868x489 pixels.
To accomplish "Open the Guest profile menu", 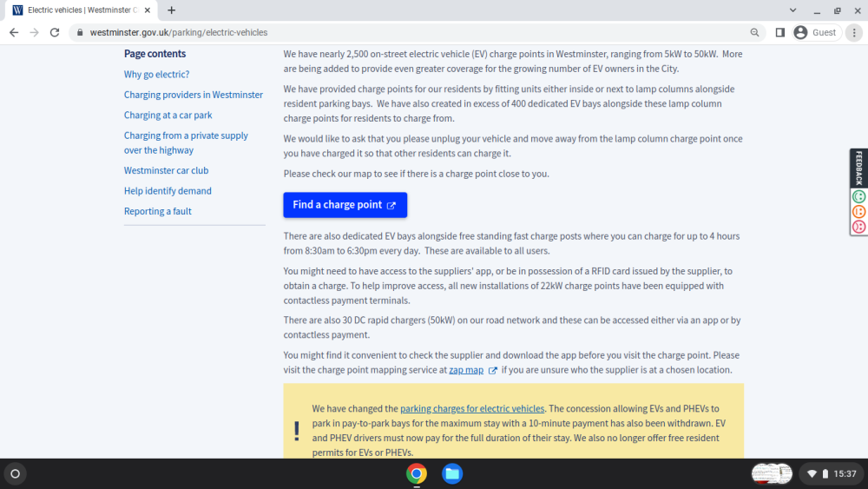I will [816, 33].
